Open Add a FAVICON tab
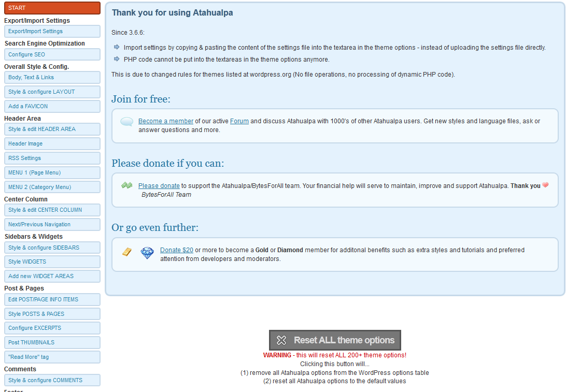 tap(52, 106)
